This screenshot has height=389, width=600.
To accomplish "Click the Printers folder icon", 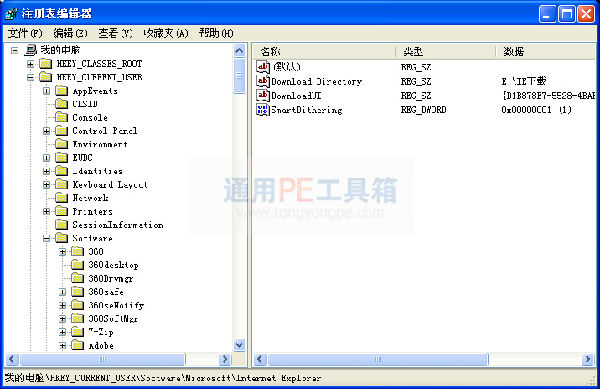I will 62,212.
